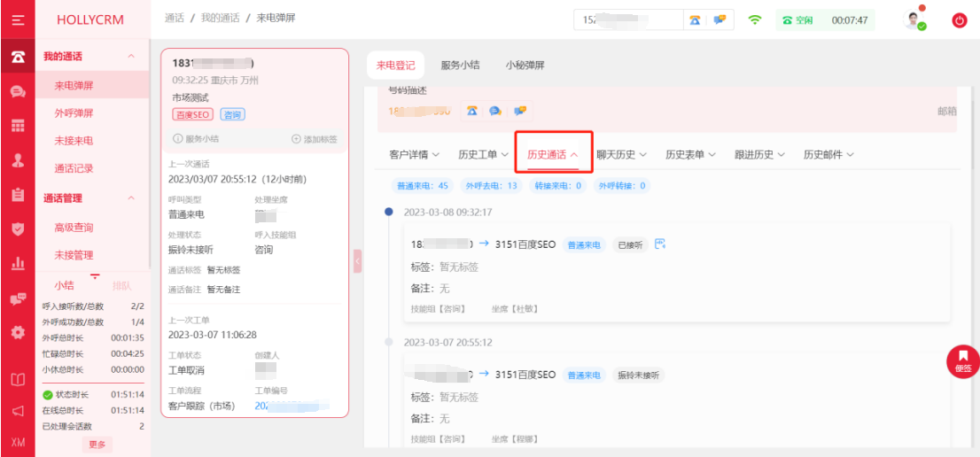Open the settings gear icon in sidebar
This screenshot has width=980, height=457.
click(18, 333)
